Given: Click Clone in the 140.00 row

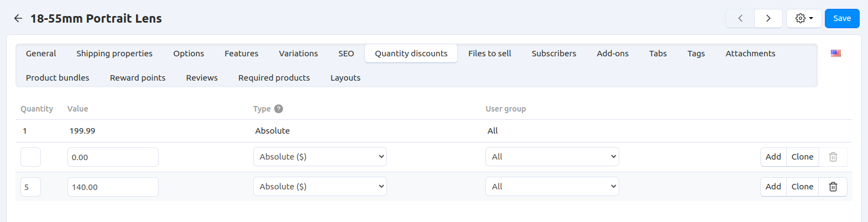Looking at the screenshot, I should tap(802, 187).
